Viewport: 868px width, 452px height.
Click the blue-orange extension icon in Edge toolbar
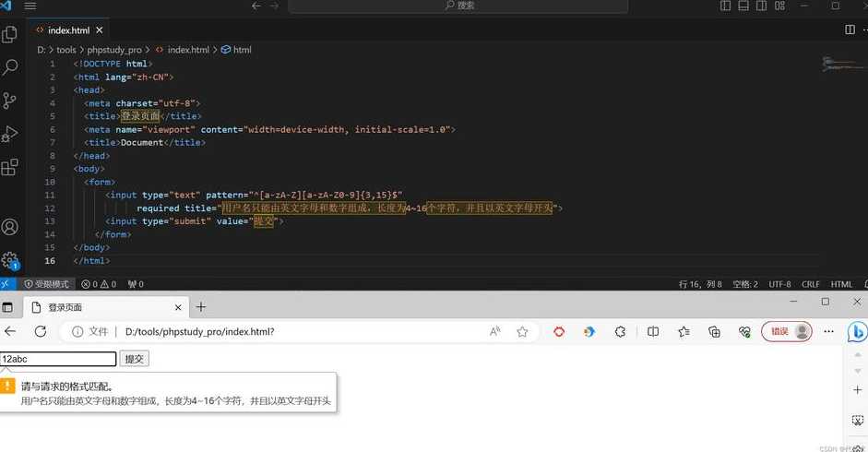point(589,331)
